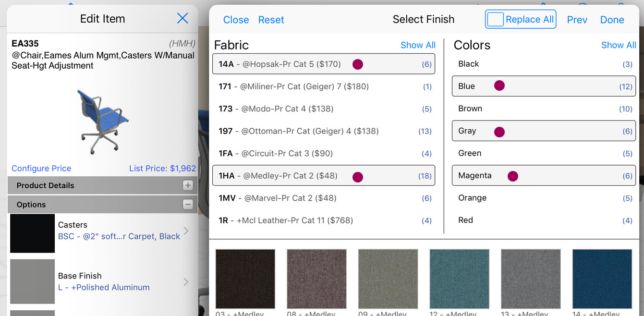The image size is (644, 316).
Task: Tap Close in the Select Finish header
Action: pyautogui.click(x=236, y=20)
